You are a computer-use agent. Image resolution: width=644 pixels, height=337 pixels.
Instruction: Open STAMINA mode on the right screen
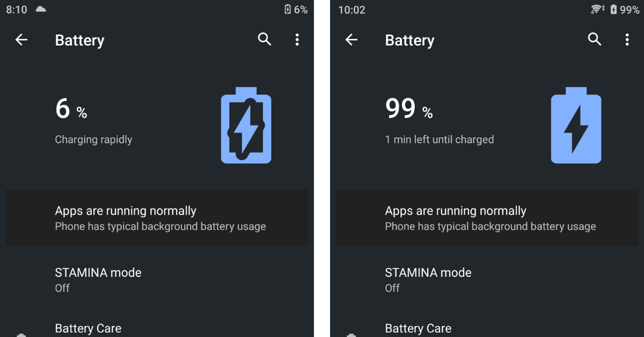[x=487, y=280]
